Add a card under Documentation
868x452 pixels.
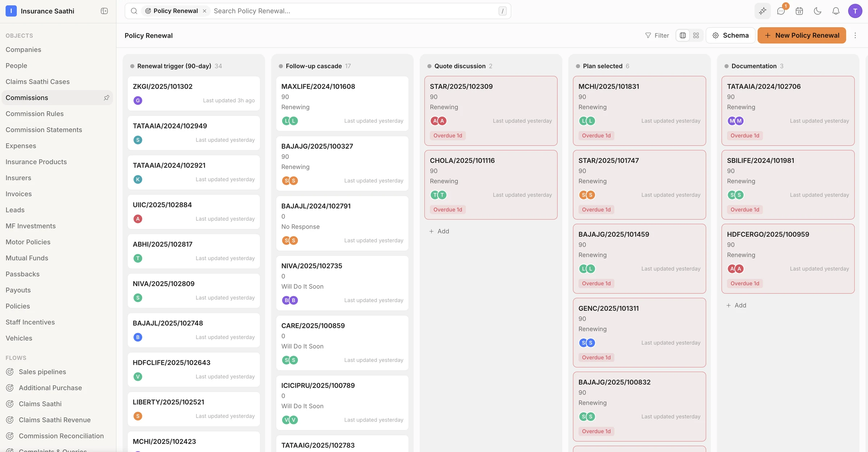tap(736, 305)
